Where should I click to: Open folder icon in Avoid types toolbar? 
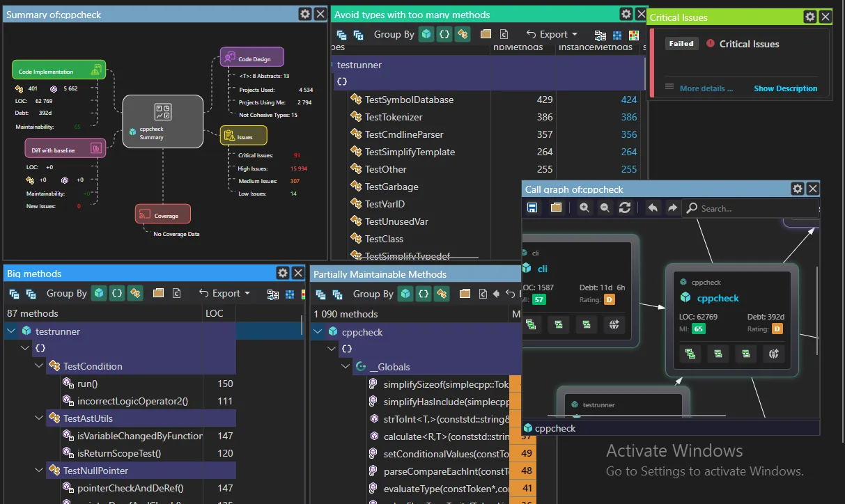[486, 34]
